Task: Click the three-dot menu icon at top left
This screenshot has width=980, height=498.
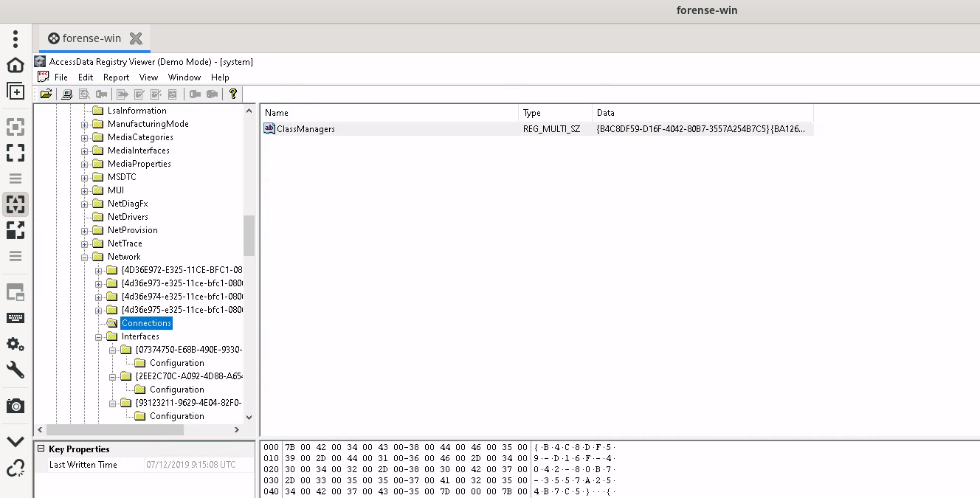Action: 15,38
